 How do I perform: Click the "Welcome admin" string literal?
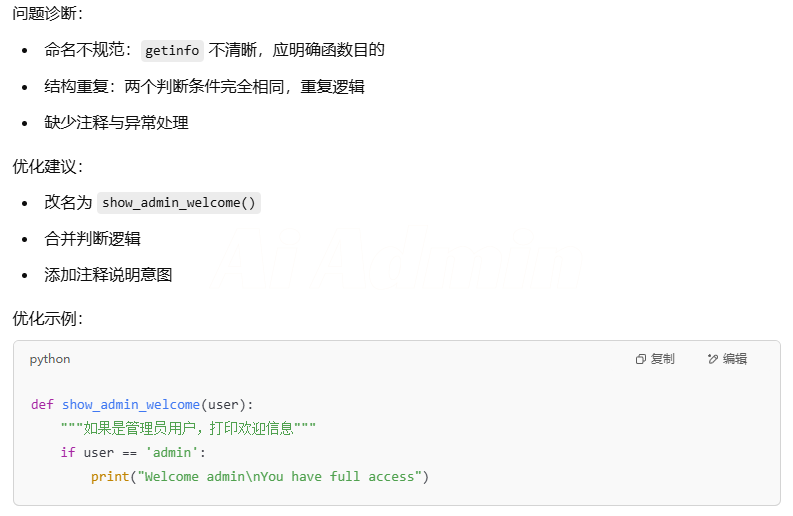280,477
